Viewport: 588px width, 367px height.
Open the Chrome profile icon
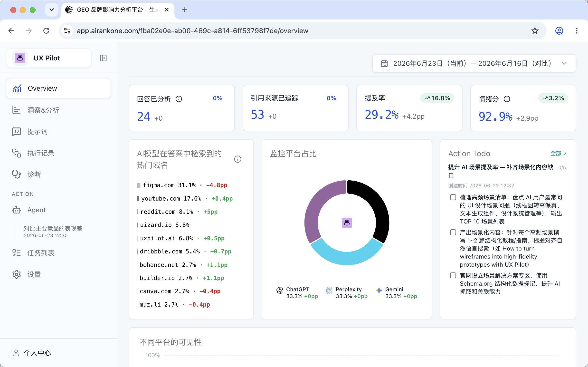tap(559, 31)
